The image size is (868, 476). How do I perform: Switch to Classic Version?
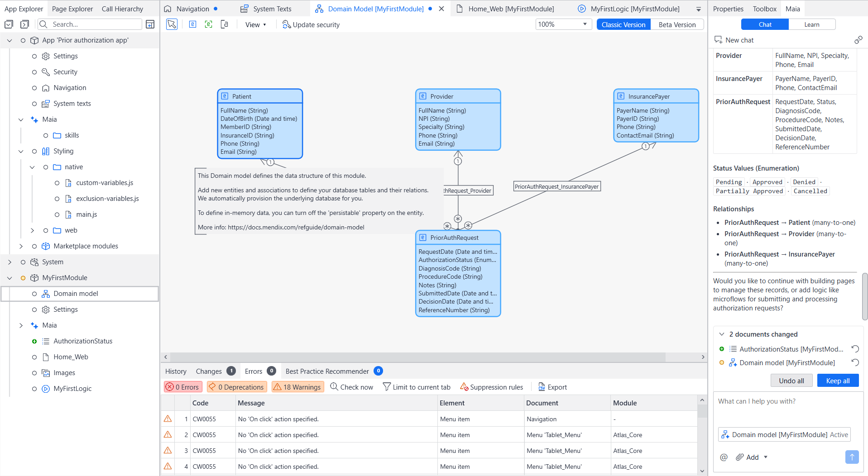tap(623, 24)
